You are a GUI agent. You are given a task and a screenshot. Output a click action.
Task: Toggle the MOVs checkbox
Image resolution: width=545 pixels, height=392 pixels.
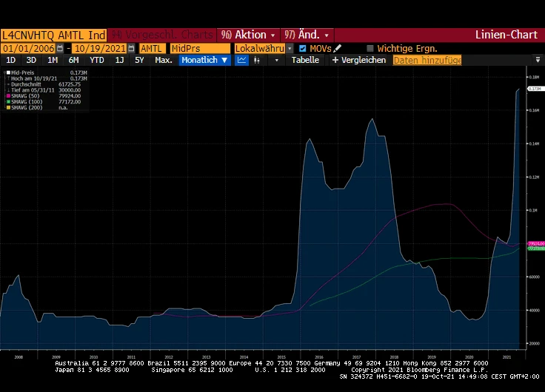coord(302,48)
